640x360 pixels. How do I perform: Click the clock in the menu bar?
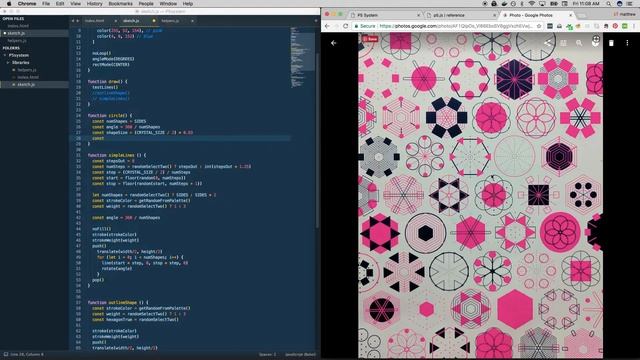(586, 4)
